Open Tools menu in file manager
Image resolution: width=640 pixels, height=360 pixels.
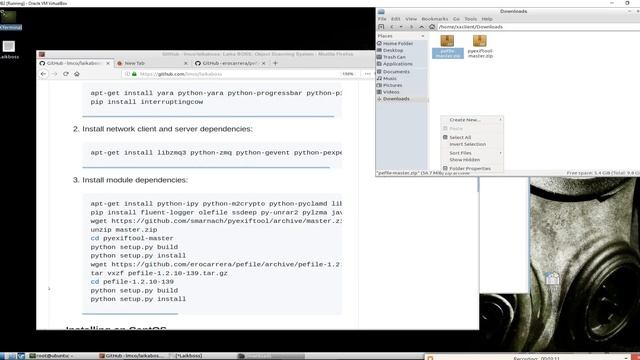tap(471, 19)
